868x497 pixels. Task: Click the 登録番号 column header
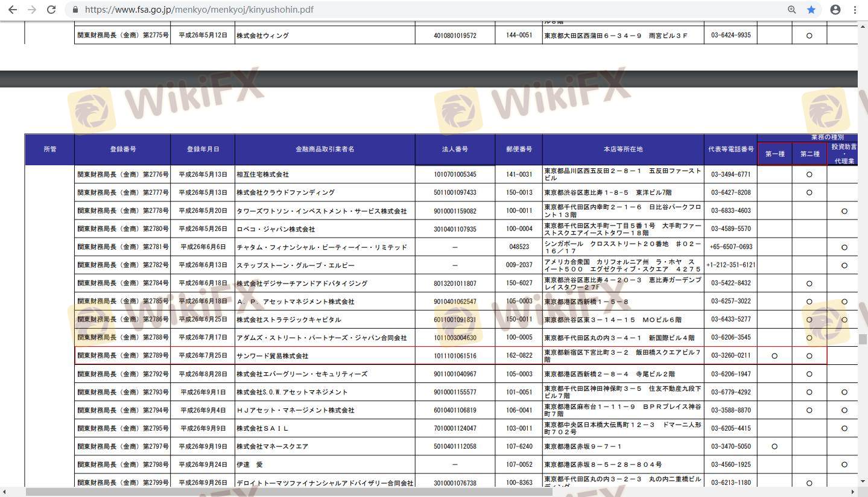122,149
